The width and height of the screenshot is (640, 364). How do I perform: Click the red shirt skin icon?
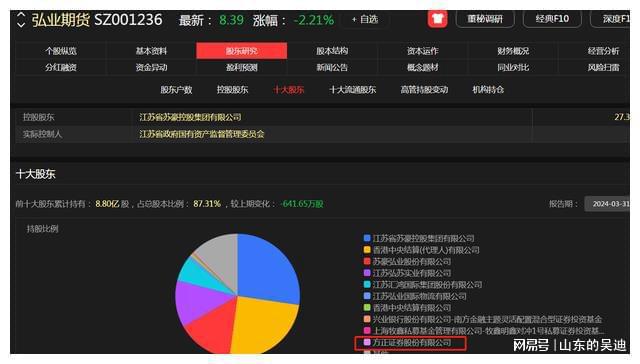[438, 19]
